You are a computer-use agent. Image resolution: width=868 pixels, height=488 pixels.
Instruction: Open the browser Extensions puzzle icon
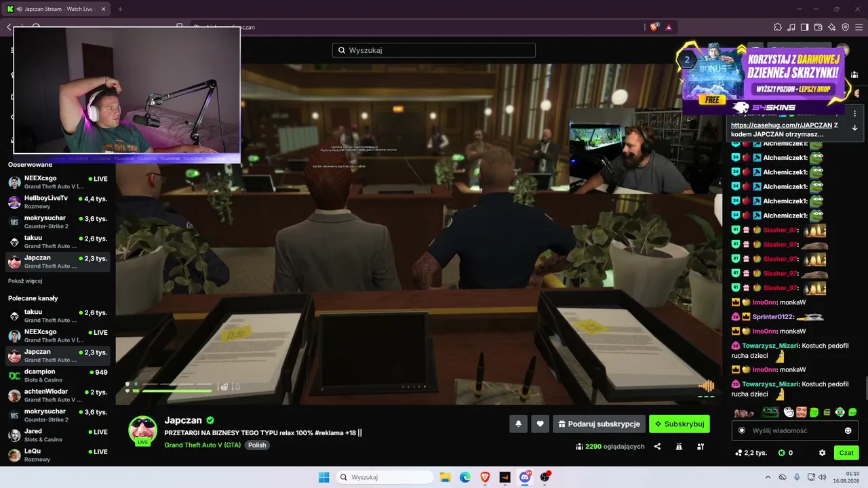coord(778,27)
